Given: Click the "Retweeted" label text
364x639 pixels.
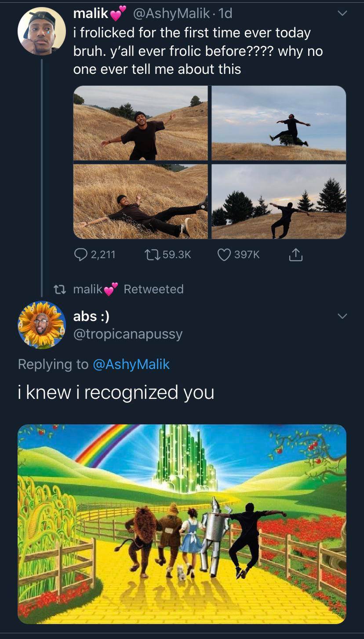Looking at the screenshot, I should [153, 289].
